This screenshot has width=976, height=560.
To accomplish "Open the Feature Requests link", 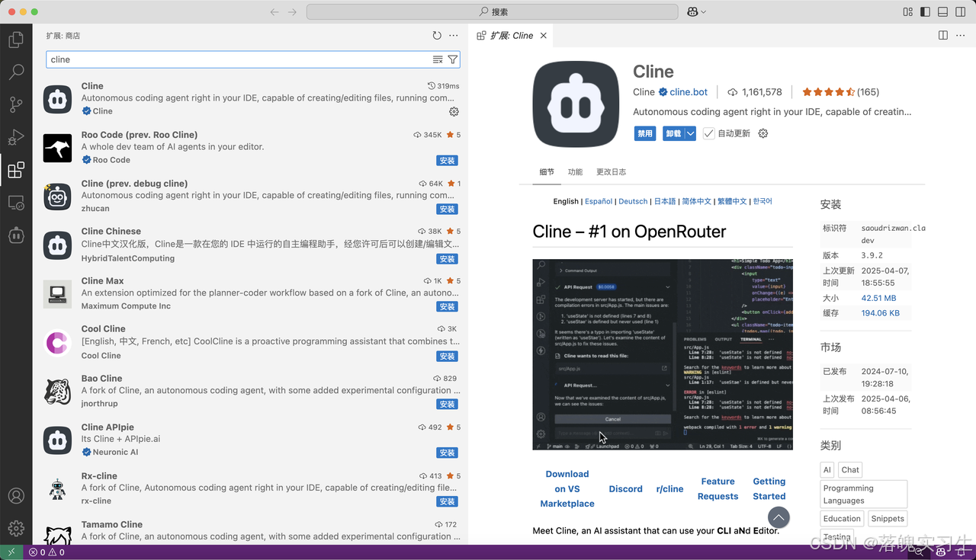I will [x=718, y=488].
